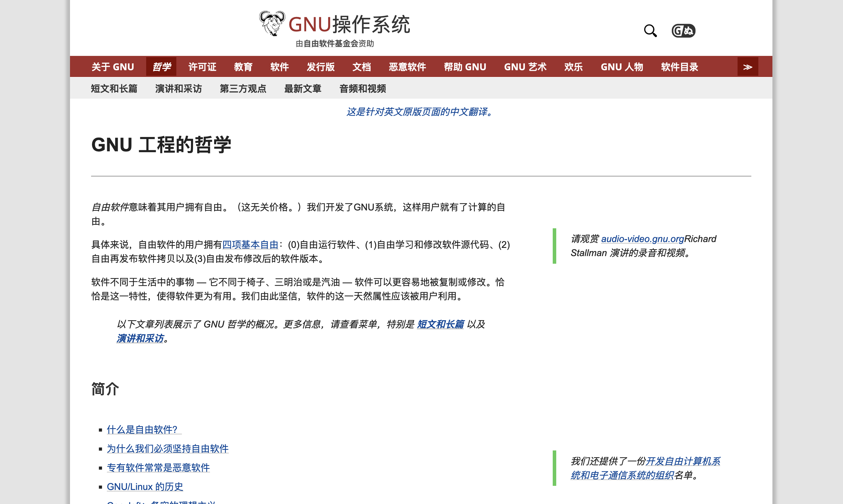Expand more menu items with double arrow
The image size is (843, 504).
(748, 66)
